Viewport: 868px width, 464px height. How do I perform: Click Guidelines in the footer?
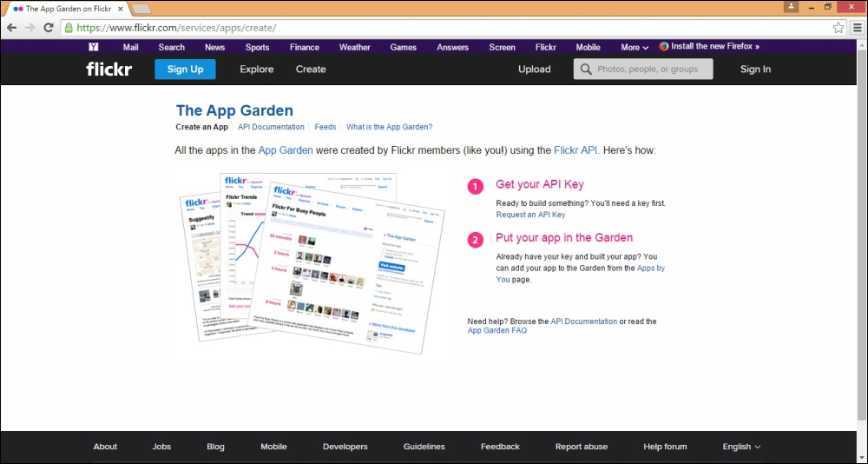(424, 447)
